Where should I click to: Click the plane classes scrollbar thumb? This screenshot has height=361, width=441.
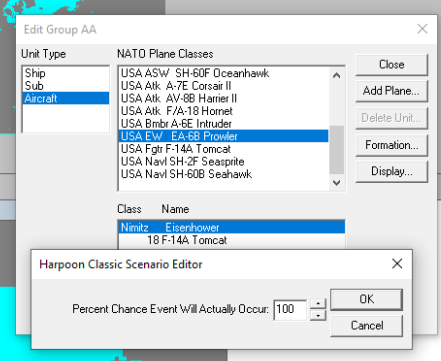[336, 150]
